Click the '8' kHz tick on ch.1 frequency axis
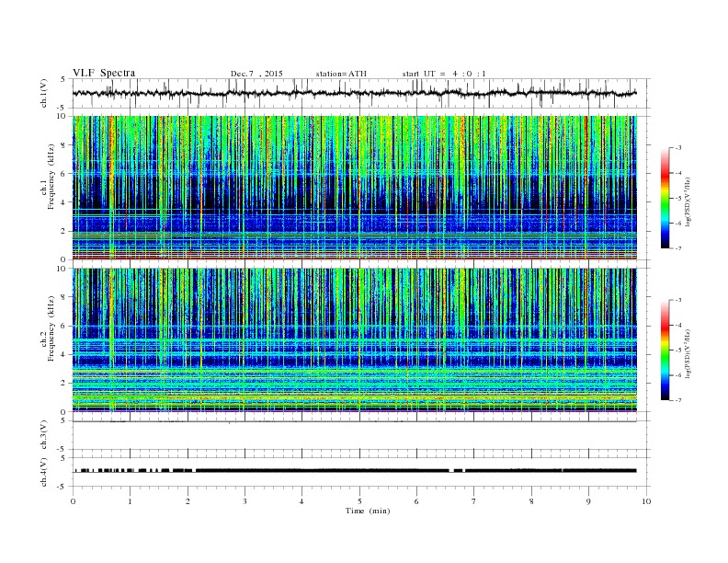 pos(64,145)
